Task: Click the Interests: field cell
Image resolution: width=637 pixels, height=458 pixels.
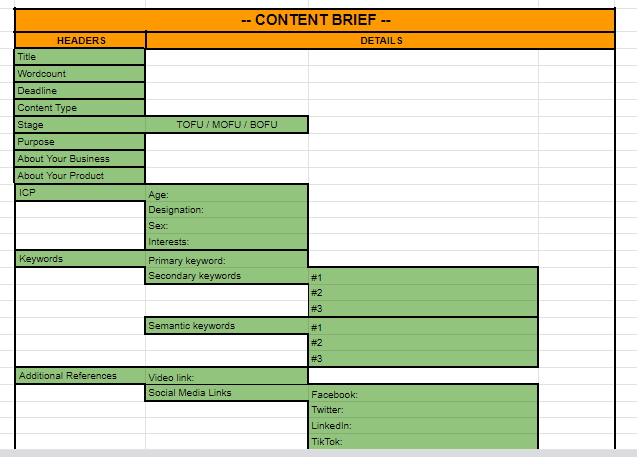Action: (x=226, y=242)
